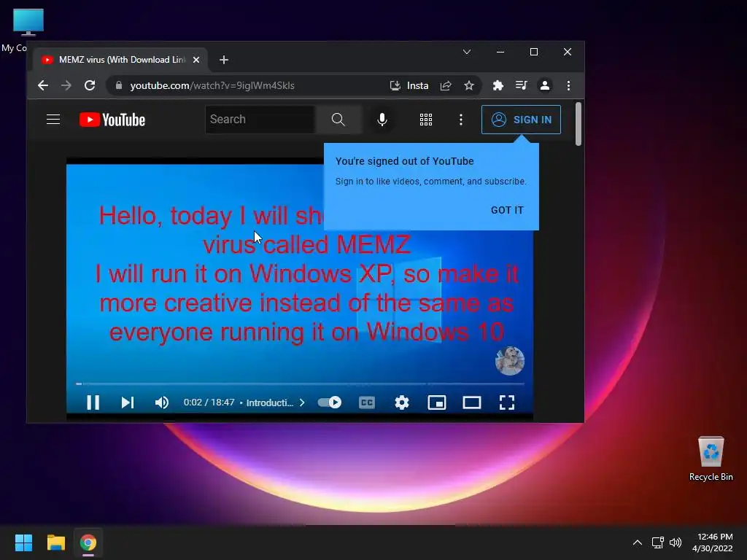Go back in Chrome history
The height and width of the screenshot is (560, 747).
click(x=43, y=86)
